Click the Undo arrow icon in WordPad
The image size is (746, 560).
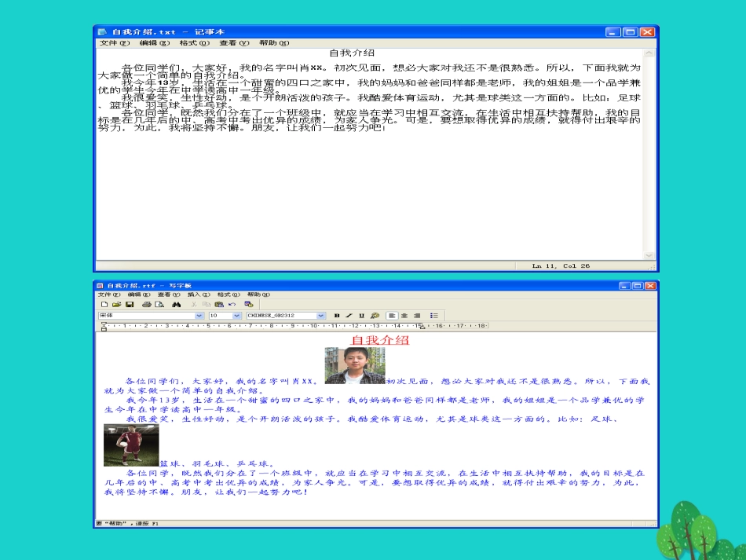click(232, 305)
